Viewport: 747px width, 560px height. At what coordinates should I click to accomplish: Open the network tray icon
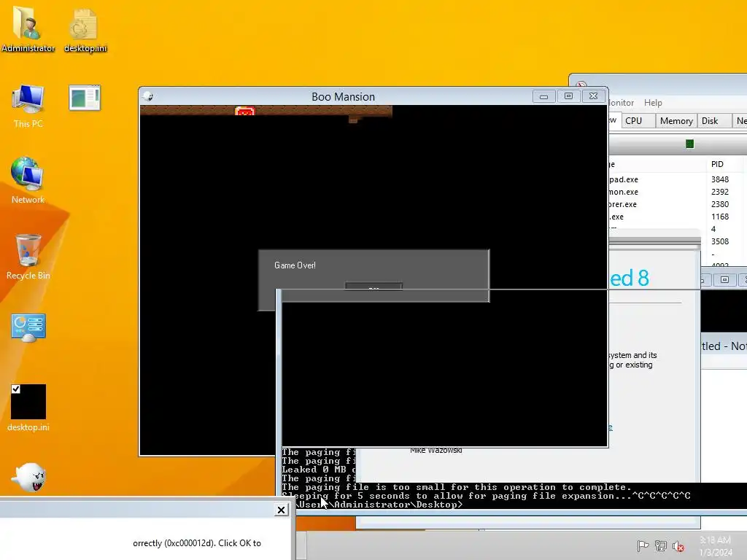(661, 545)
